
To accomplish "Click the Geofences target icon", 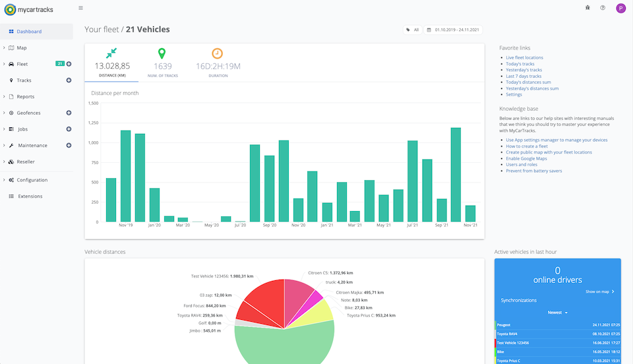I will pyautogui.click(x=11, y=113).
